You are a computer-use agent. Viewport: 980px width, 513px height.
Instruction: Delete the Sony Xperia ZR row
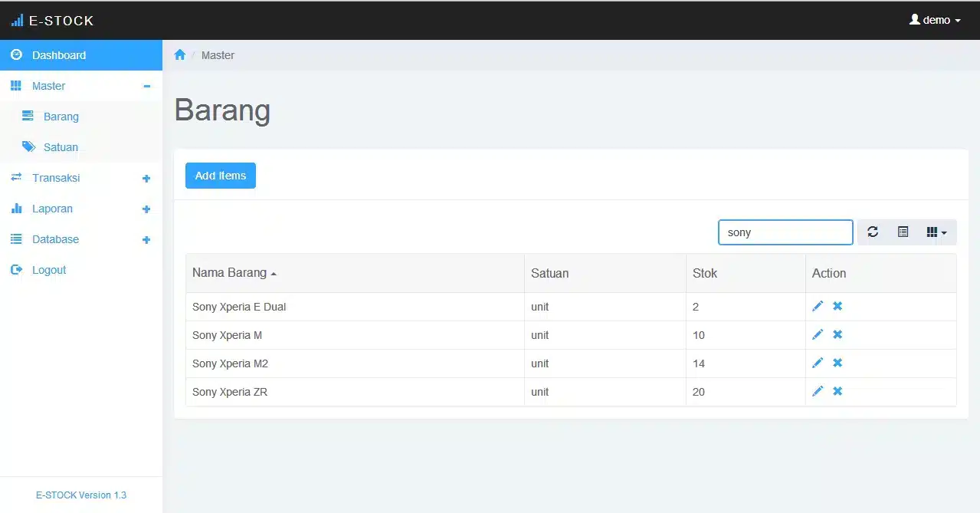[837, 391]
